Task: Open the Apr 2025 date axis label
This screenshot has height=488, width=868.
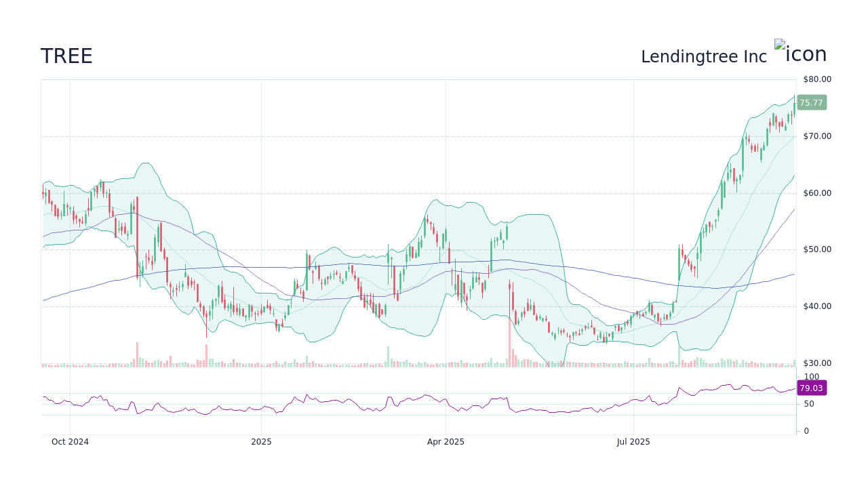Action: (x=446, y=441)
